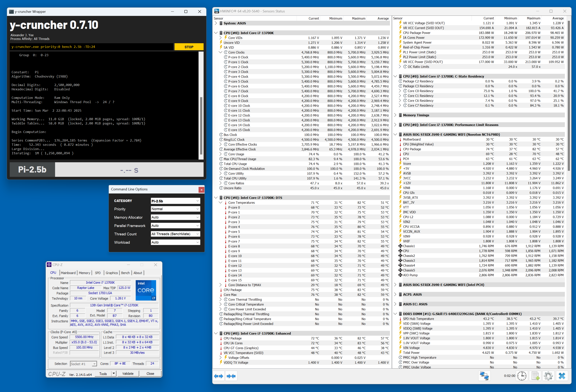Viewport: 576px width, 392px height.
Task: Switch to the CPU-Z Memory tab
Action: point(85,273)
